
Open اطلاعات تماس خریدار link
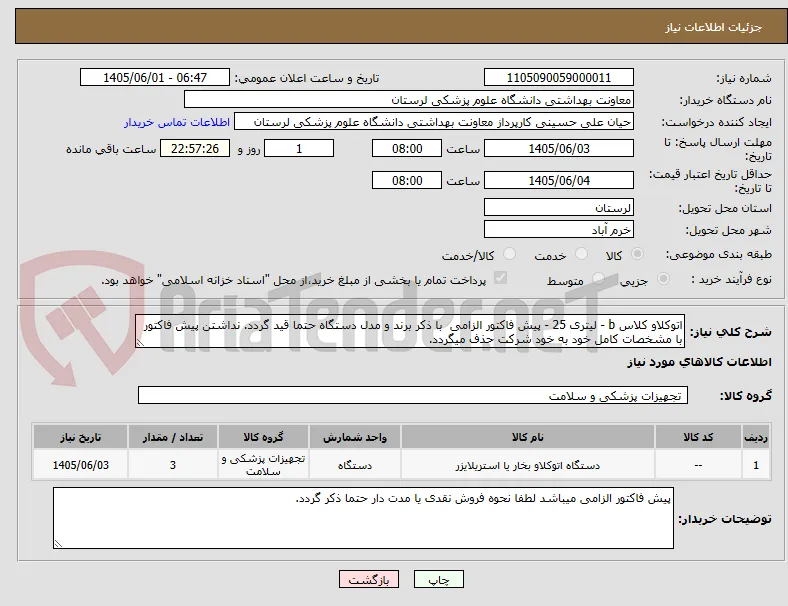tap(177, 122)
